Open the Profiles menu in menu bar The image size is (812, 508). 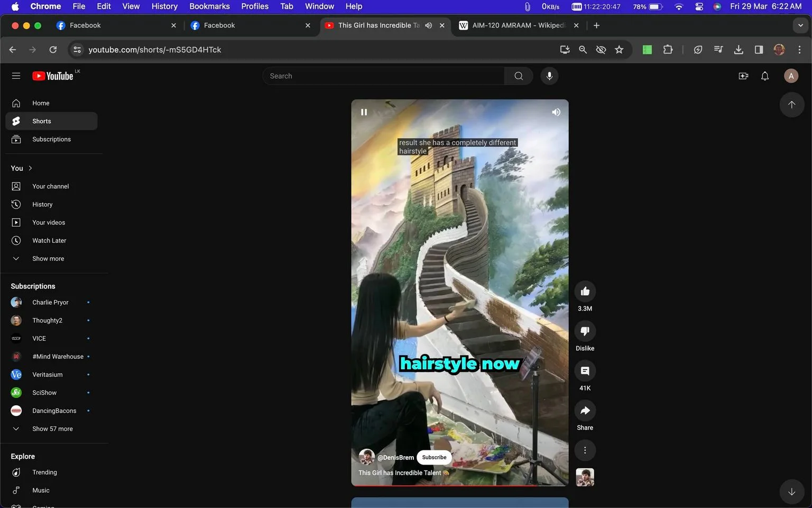click(x=255, y=6)
